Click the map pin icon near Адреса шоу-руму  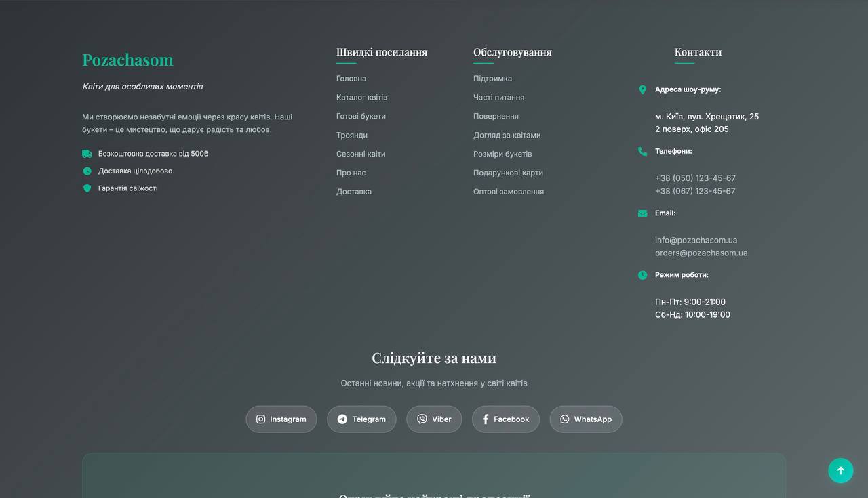[642, 89]
